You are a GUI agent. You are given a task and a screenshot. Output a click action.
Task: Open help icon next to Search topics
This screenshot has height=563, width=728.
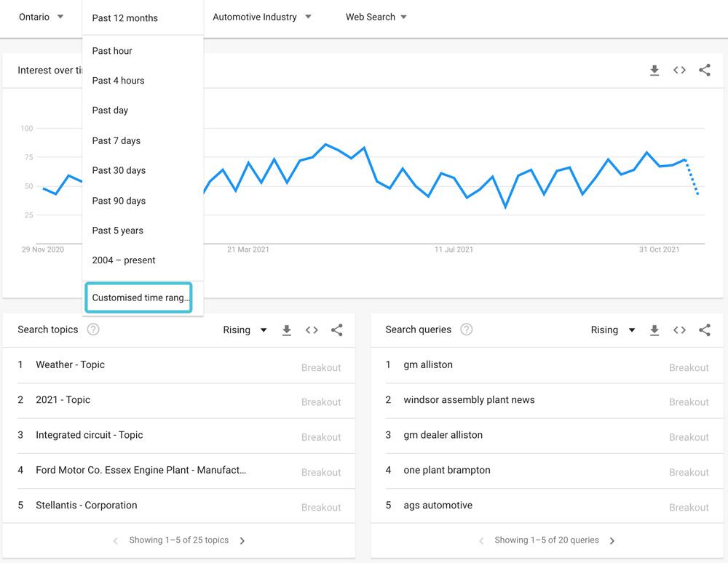[93, 330]
